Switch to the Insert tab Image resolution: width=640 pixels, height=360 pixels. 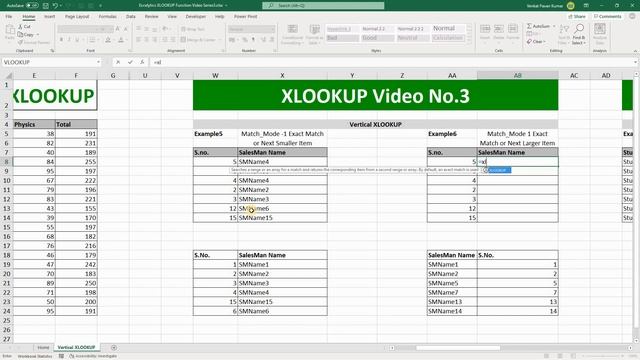pyautogui.click(x=49, y=17)
